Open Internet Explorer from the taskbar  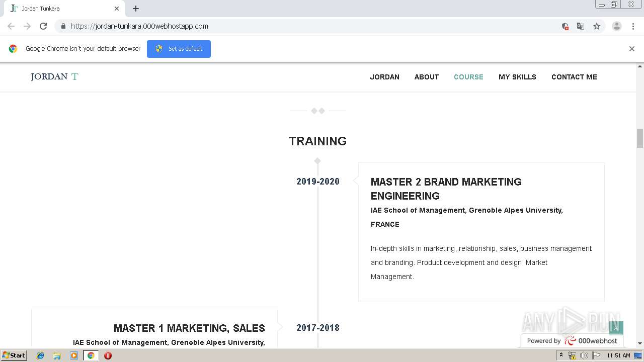(x=40, y=355)
